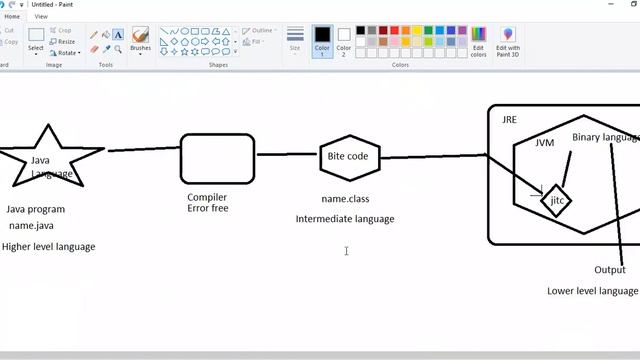Activate Color 1 foreground selector
Screen dimensions: 640x360
pyautogui.click(x=322, y=41)
